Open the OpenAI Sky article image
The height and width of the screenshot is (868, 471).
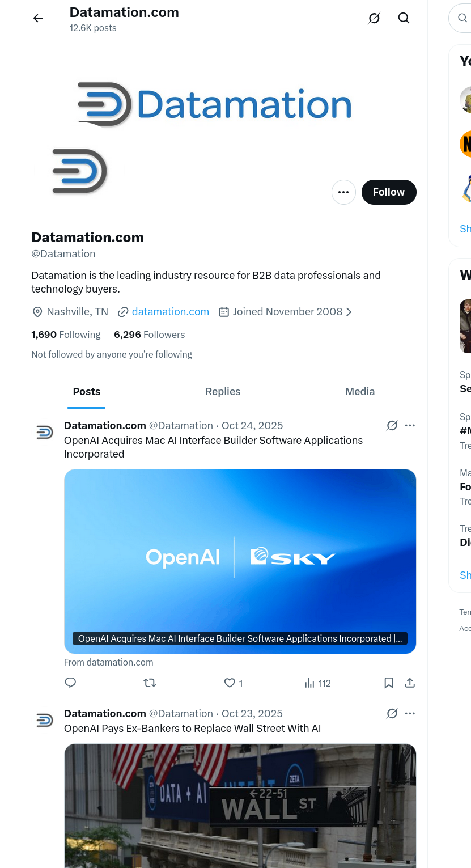pos(240,560)
